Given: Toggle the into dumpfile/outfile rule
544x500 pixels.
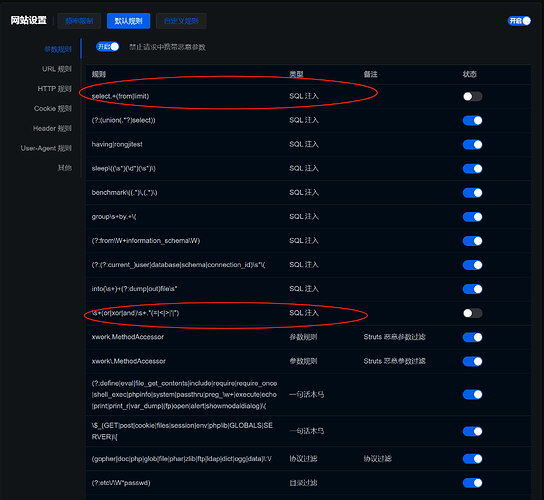Looking at the screenshot, I should [472, 289].
